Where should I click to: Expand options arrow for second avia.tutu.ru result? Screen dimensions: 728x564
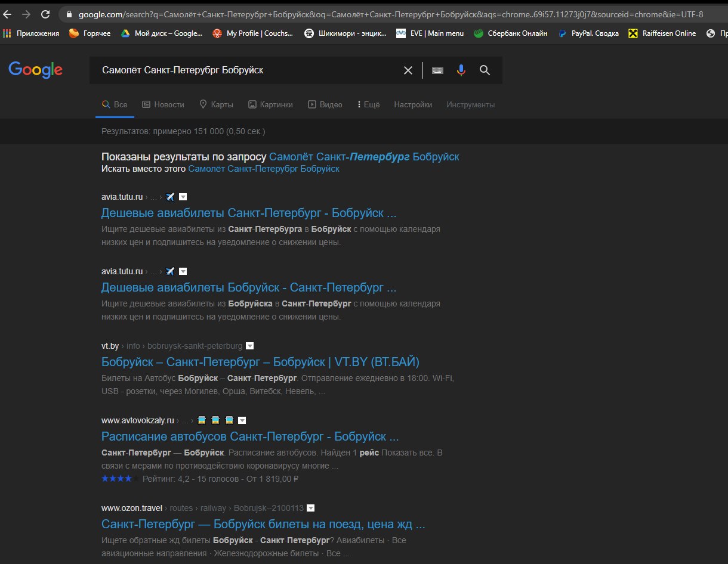coord(183,271)
